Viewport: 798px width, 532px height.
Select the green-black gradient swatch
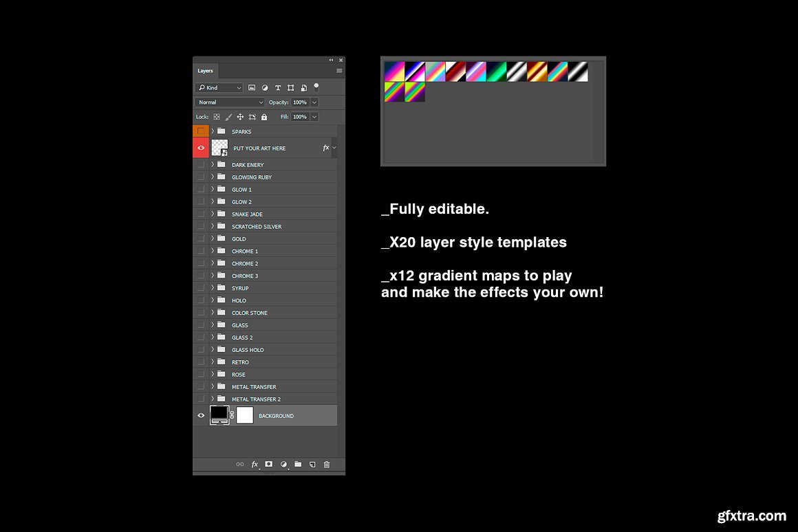click(x=497, y=71)
